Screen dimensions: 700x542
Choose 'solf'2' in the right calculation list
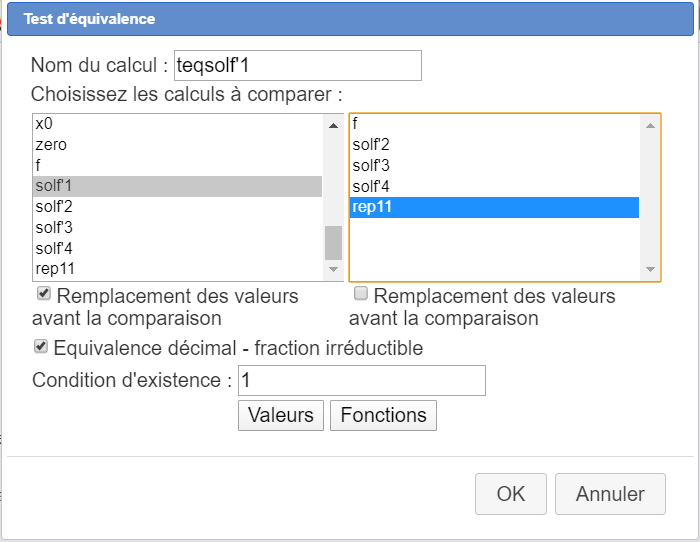click(371, 145)
